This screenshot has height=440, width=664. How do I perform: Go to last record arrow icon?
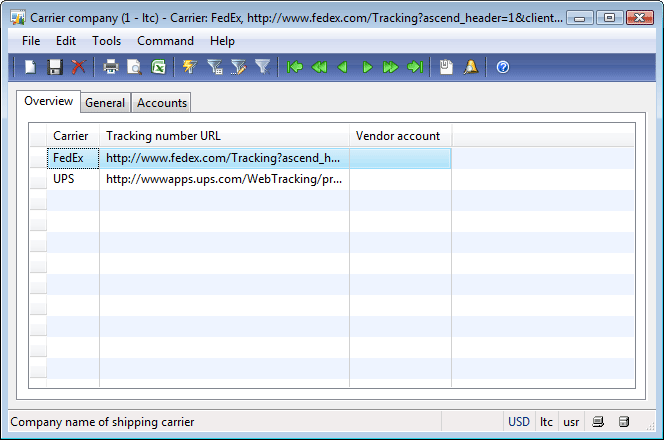415,67
